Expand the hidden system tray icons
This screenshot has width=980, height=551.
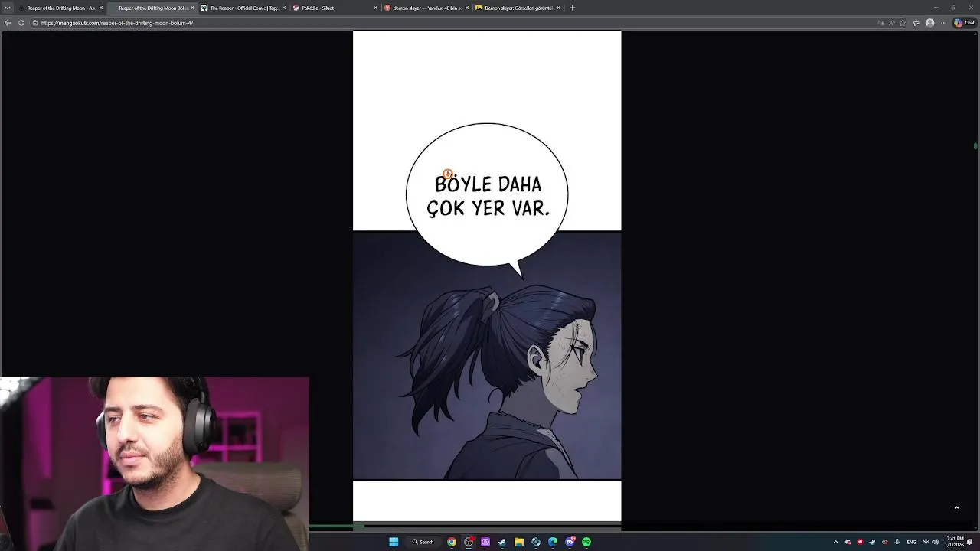pos(835,542)
